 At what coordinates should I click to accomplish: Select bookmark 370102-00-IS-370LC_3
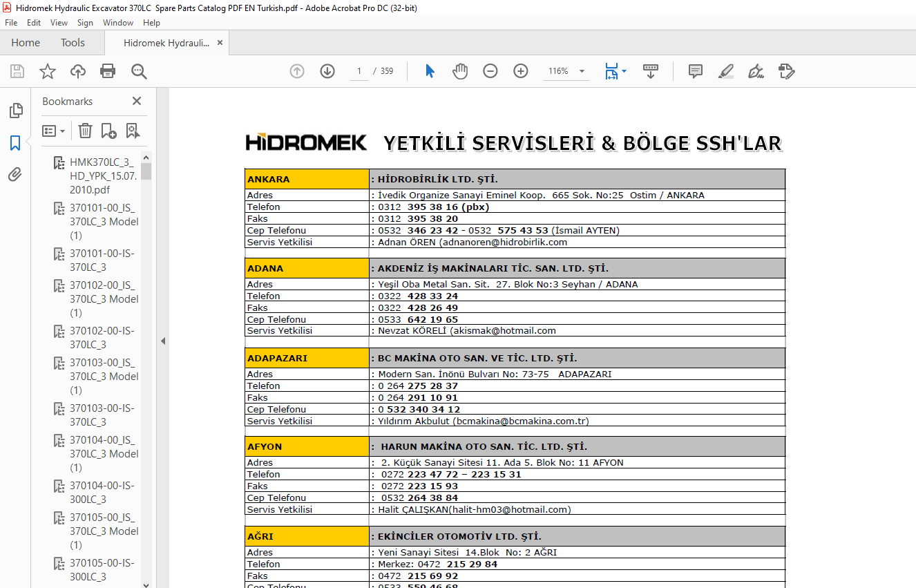[102, 338]
